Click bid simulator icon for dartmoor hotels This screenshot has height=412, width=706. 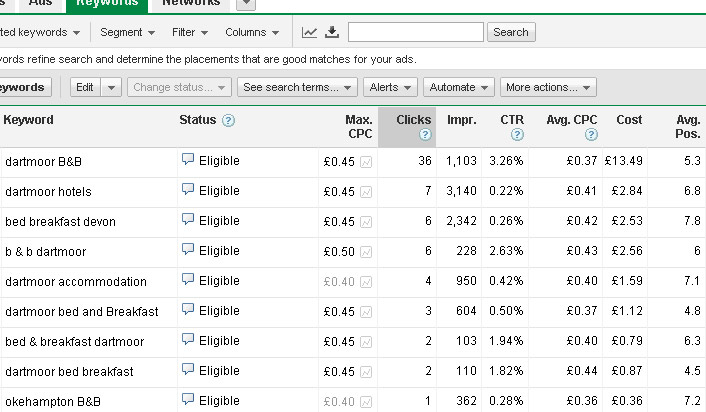366,192
